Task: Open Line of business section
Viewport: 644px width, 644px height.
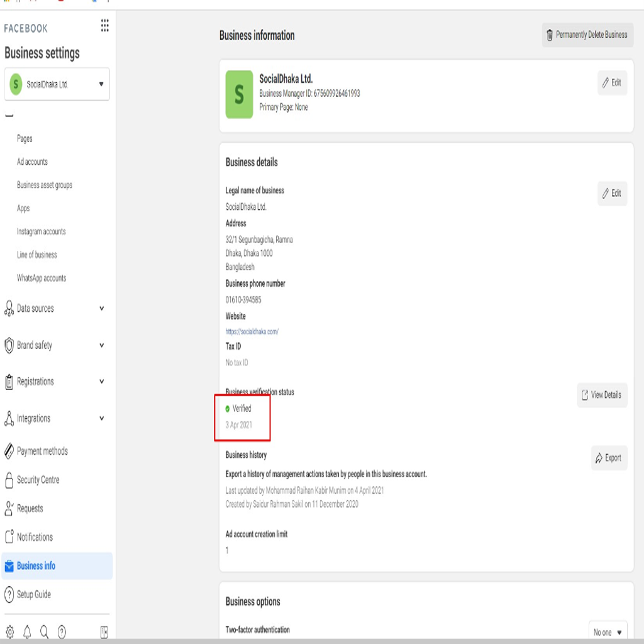Action: (x=37, y=255)
